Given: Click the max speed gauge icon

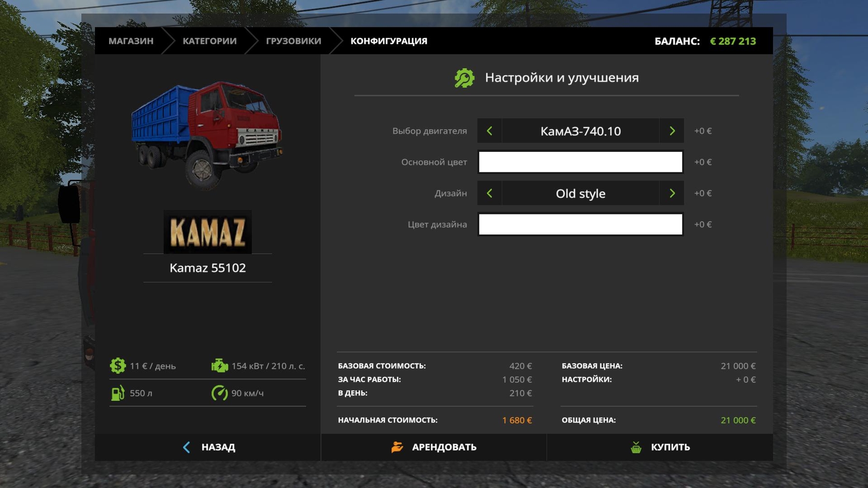Looking at the screenshot, I should pyautogui.click(x=219, y=393).
